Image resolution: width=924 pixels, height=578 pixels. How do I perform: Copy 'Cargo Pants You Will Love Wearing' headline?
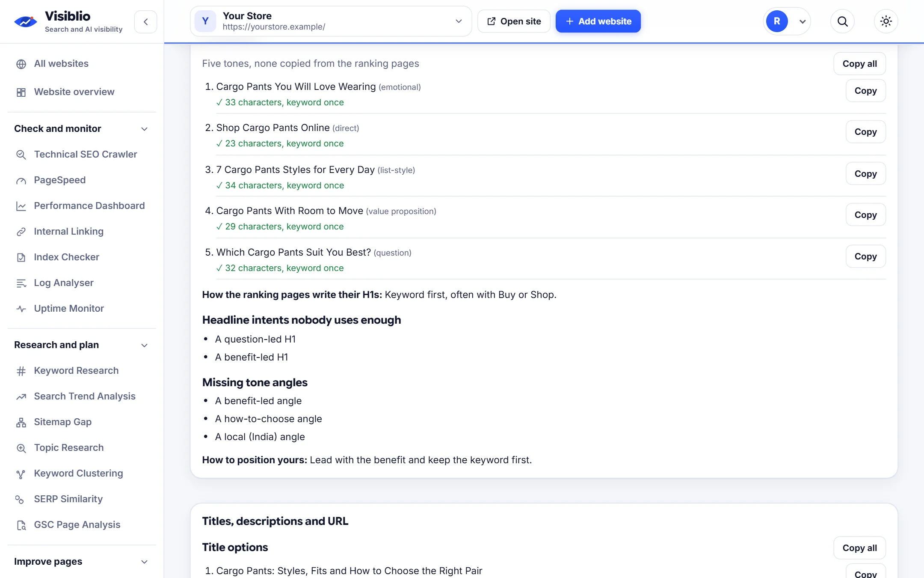click(x=865, y=91)
